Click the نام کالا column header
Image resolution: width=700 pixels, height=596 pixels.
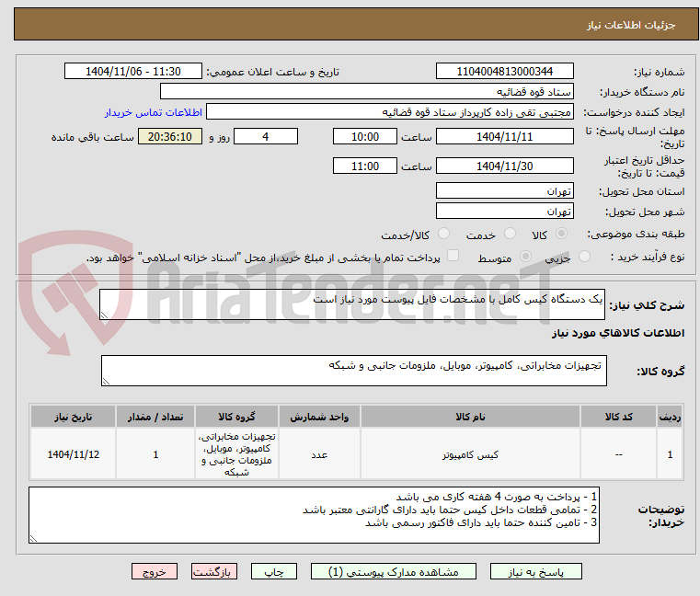coord(470,417)
